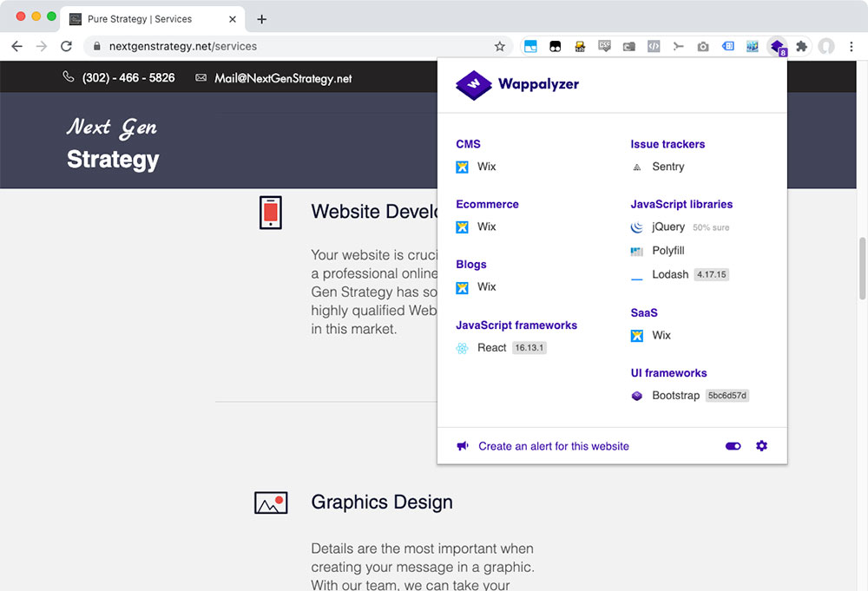
Task: Click the Next Gen Strategy site logo
Action: point(112,143)
